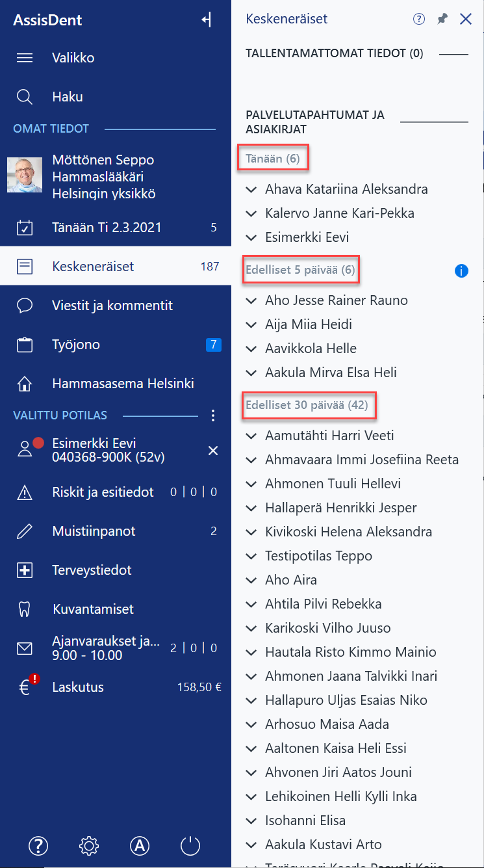Select Aaltonen Kaisa Heli Essi name
The width and height of the screenshot is (484, 868).
(336, 748)
